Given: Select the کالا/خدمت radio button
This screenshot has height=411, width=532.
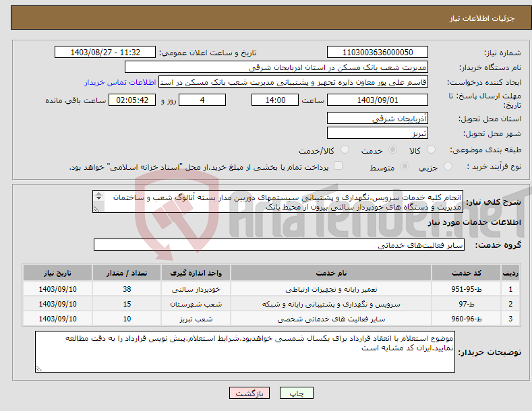Looking at the screenshot, I should (x=345, y=150).
